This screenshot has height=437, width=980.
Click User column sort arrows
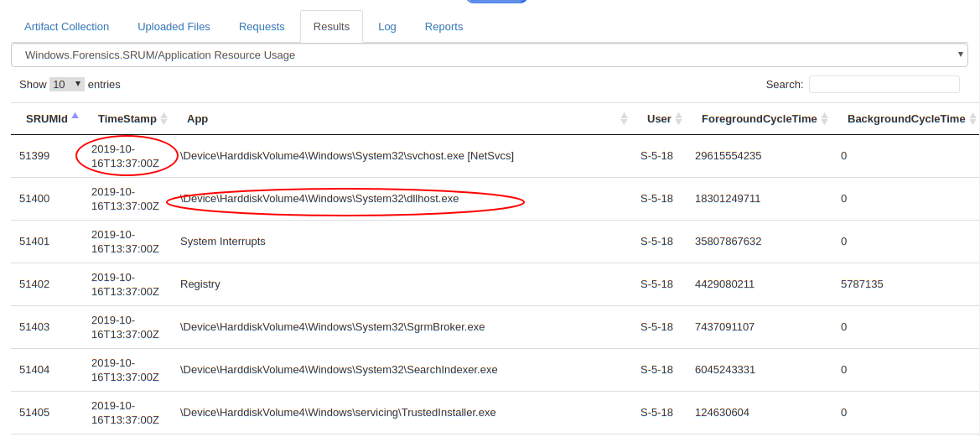point(679,119)
